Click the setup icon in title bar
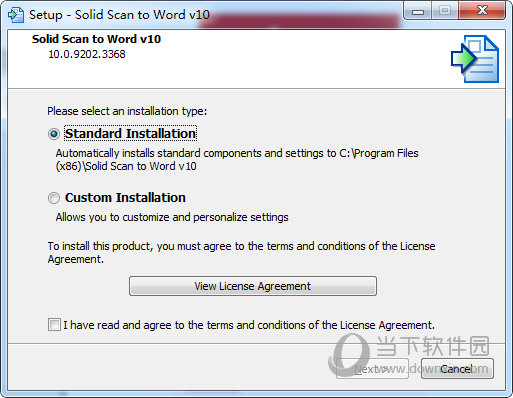Viewport: 513px width, 398px height. [16, 15]
